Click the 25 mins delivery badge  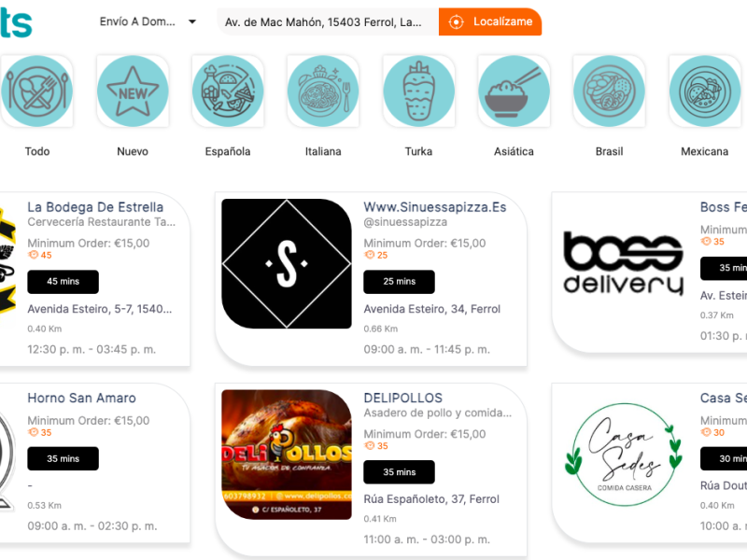pos(400,282)
